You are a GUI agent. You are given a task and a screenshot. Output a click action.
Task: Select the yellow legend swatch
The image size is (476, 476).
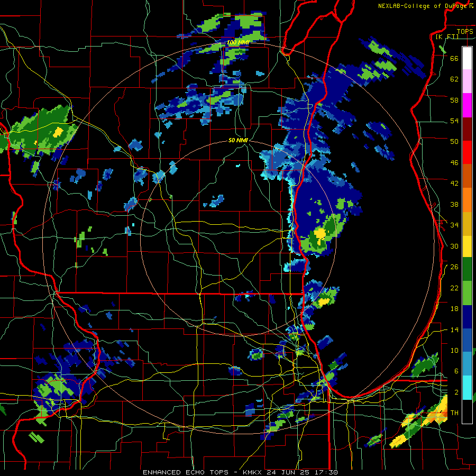467,246
